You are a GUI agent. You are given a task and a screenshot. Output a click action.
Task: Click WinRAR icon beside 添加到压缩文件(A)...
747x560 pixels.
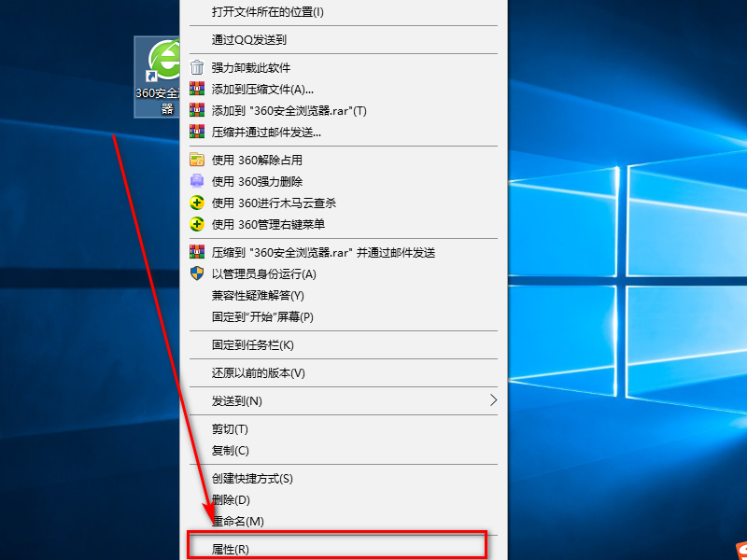coord(197,89)
